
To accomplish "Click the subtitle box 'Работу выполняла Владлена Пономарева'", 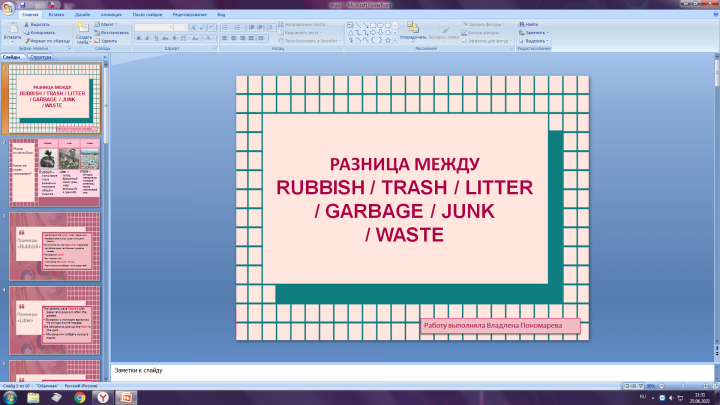I will point(500,326).
